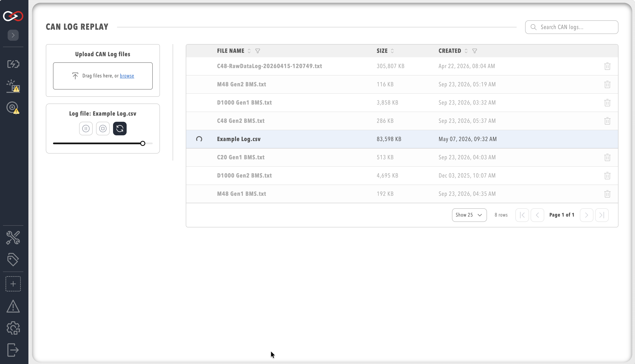Select the D1000 Gen1 BMS.txt file name
The width and height of the screenshot is (635, 364).
click(244, 102)
